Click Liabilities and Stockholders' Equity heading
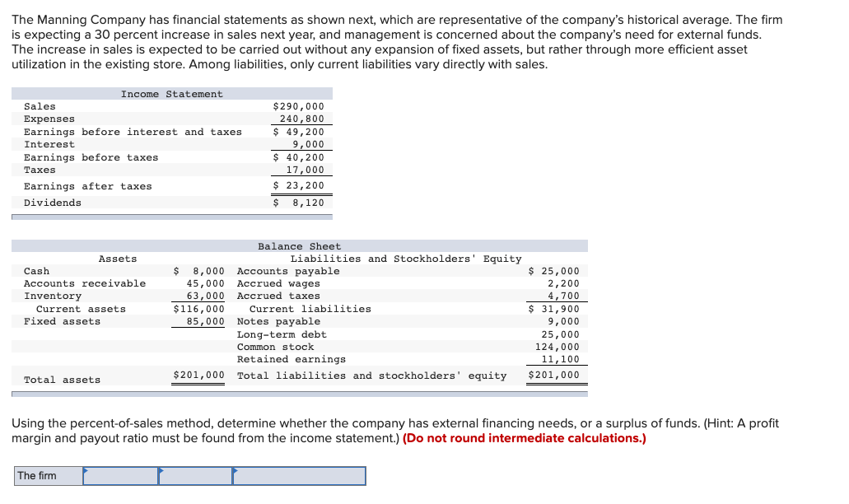The image size is (849, 504). pyautogui.click(x=406, y=259)
